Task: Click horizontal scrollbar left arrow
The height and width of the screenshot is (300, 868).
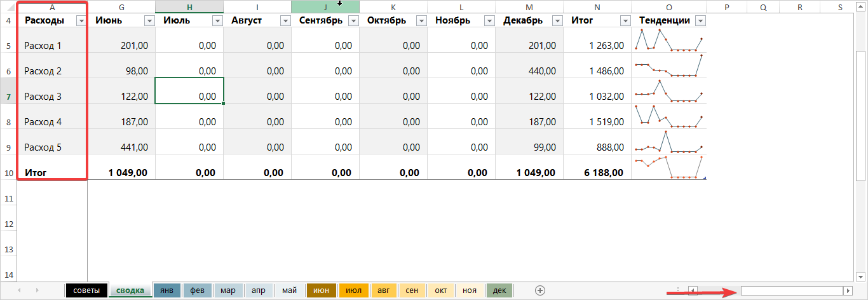Action: click(x=693, y=290)
